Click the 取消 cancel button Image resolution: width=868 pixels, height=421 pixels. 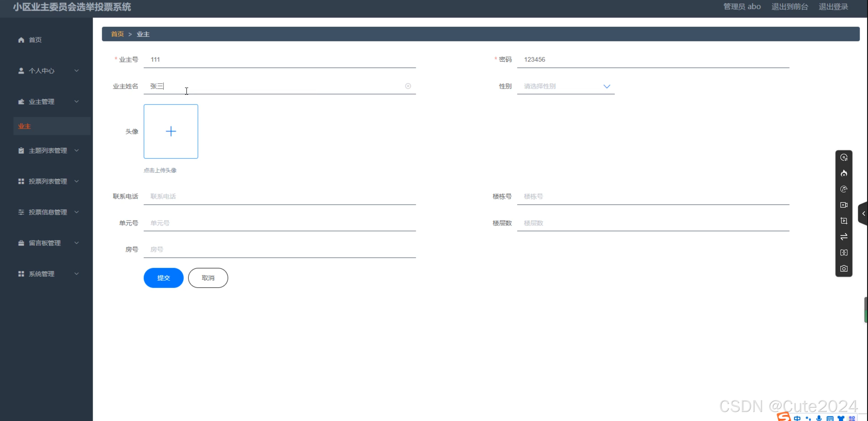click(x=208, y=278)
